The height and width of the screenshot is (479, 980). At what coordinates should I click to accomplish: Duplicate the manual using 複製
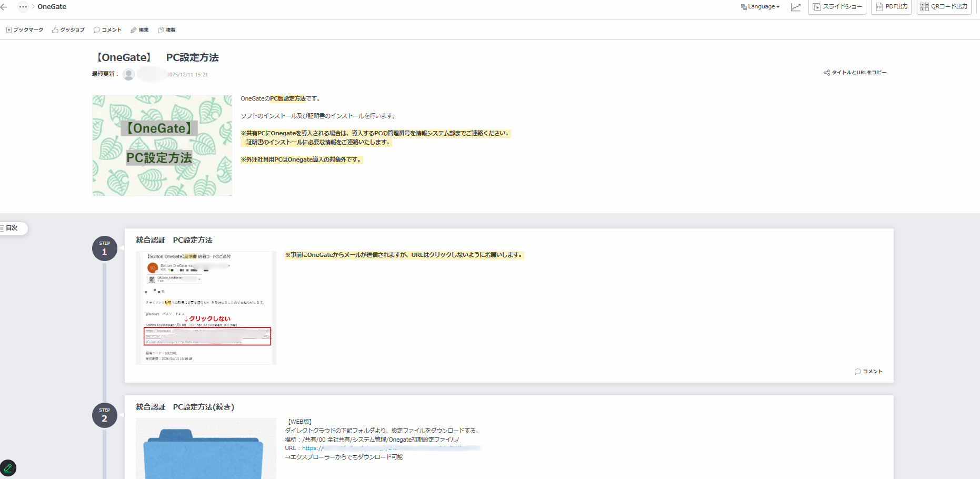167,30
